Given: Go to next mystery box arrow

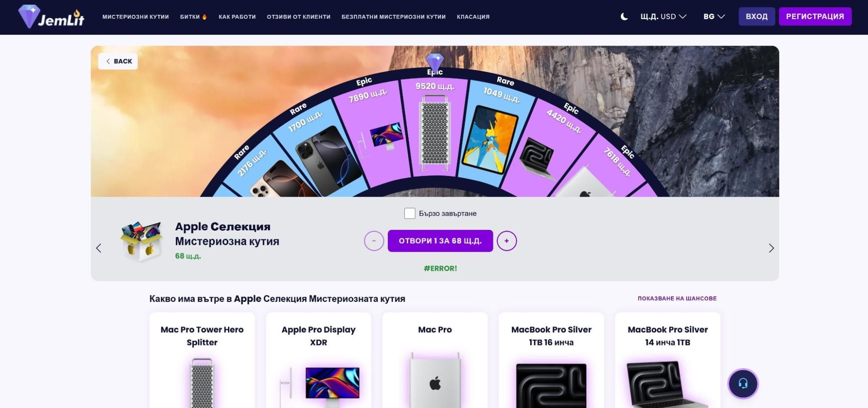Looking at the screenshot, I should pyautogui.click(x=771, y=248).
